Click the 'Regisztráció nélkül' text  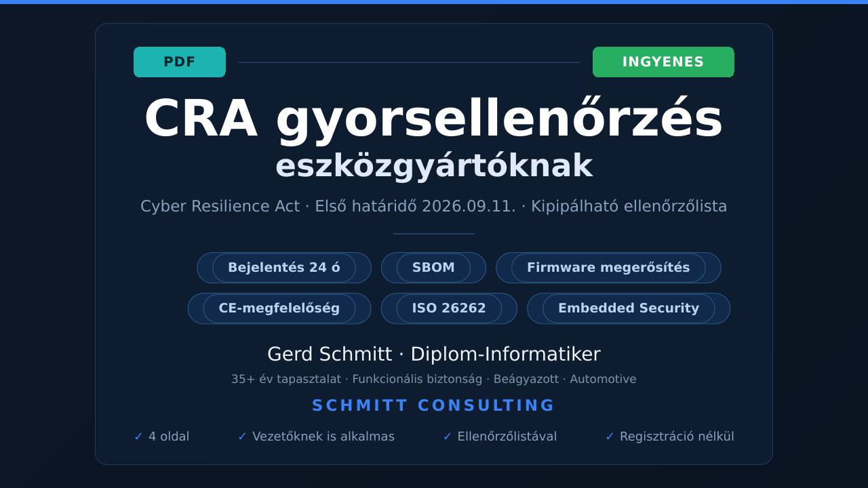677,436
